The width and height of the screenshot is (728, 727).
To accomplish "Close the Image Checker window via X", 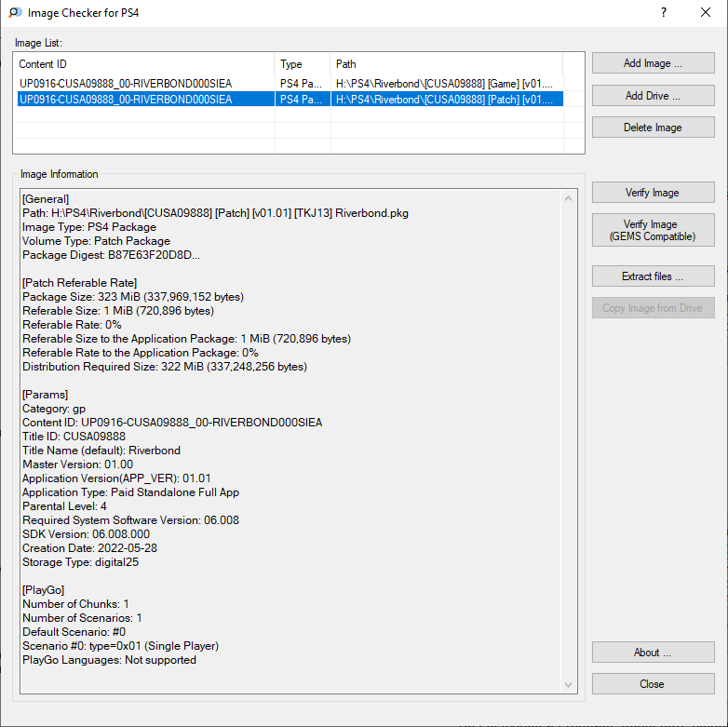I will tap(706, 12).
